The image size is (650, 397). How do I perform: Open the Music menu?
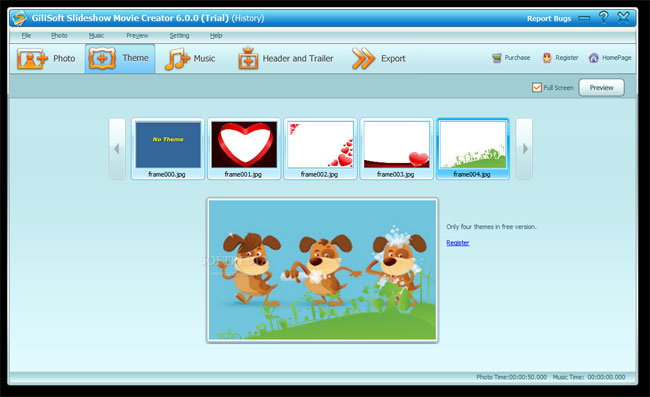(x=96, y=36)
